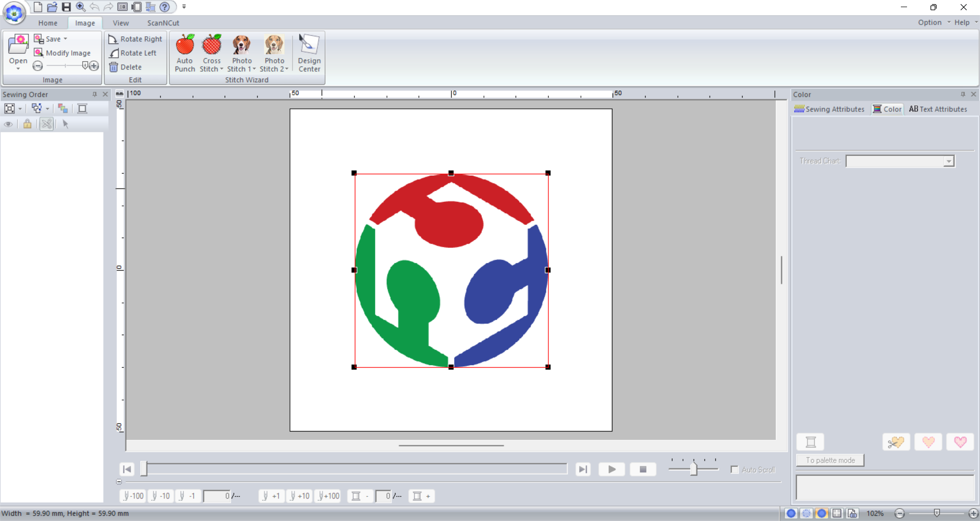
Task: Click the zoom-in magnifier icon in quick access
Action: [x=81, y=7]
